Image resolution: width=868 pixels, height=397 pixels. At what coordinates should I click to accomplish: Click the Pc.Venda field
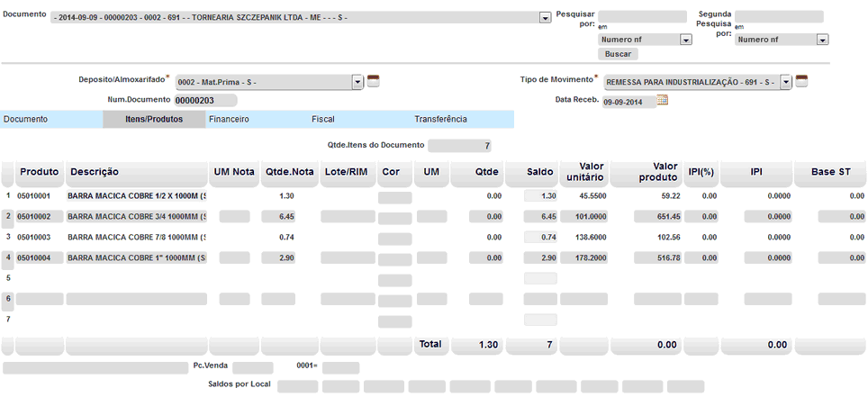pos(253,368)
